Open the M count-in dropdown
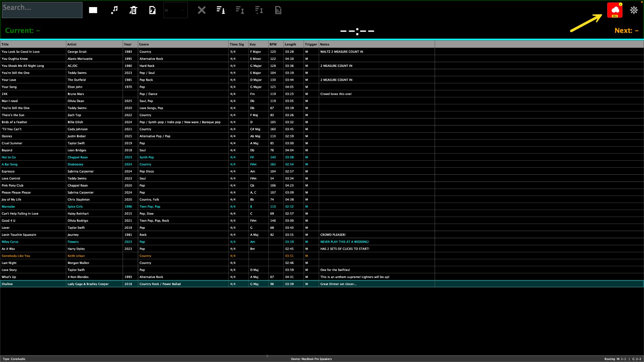This screenshot has height=362, width=644. click(x=175, y=10)
